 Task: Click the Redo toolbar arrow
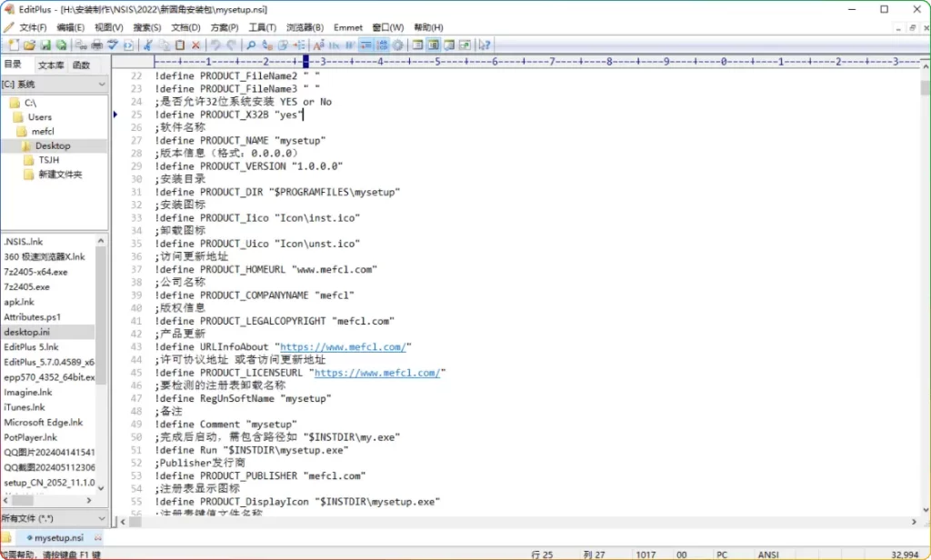tap(232, 45)
